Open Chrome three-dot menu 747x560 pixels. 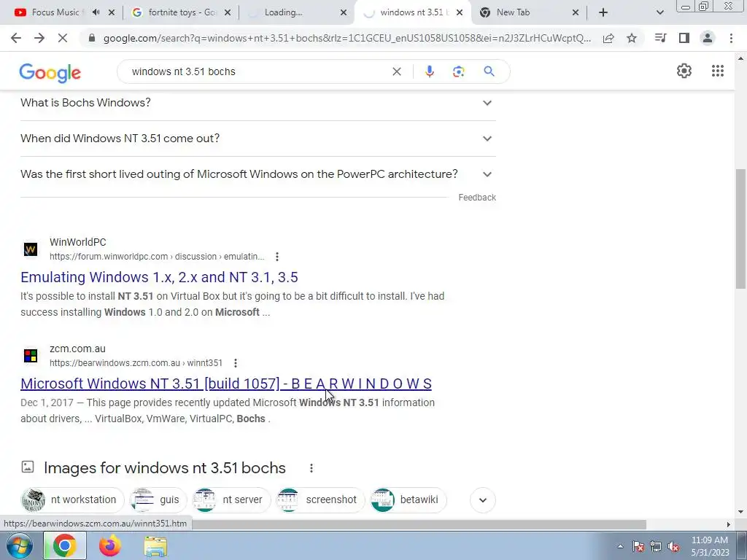731,38
